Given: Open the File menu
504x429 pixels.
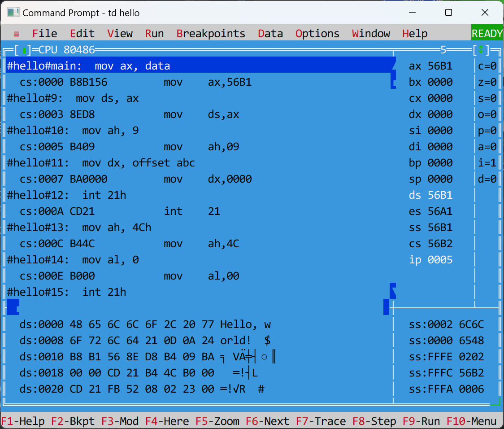Looking at the screenshot, I should 45,34.
